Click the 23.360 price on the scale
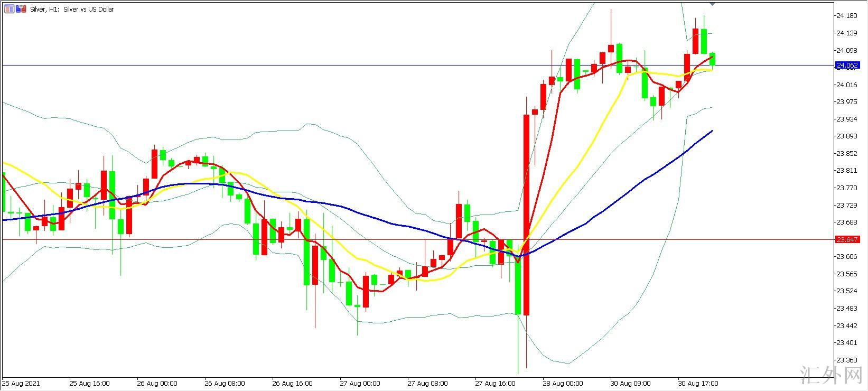Image resolution: width=868 pixels, height=391 pixels. [846, 360]
